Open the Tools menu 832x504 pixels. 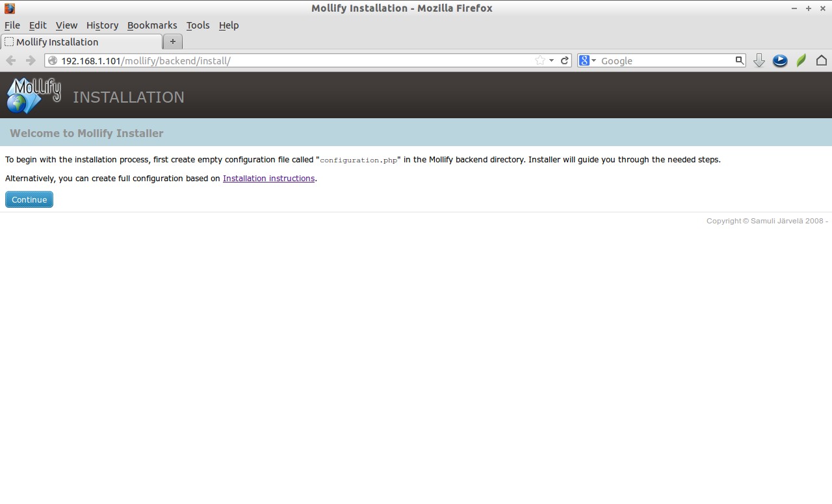click(x=198, y=25)
